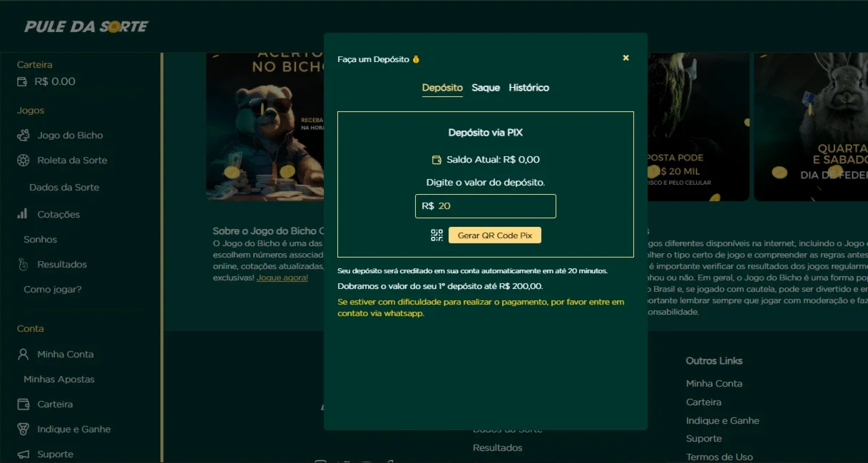Click the bear Acerto no Bicho banner
Screen dimensions: 868x463
pos(265,126)
